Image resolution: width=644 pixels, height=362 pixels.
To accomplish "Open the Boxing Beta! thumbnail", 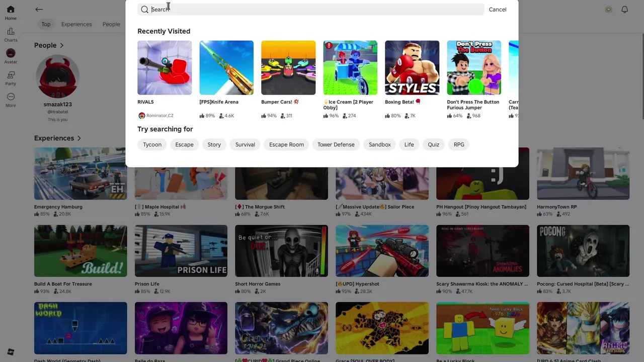I will coord(412,68).
